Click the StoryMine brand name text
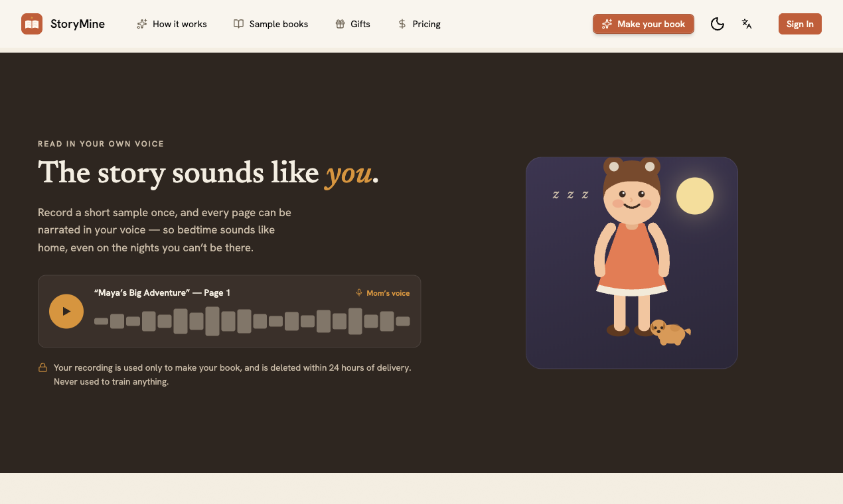 pos(78,24)
